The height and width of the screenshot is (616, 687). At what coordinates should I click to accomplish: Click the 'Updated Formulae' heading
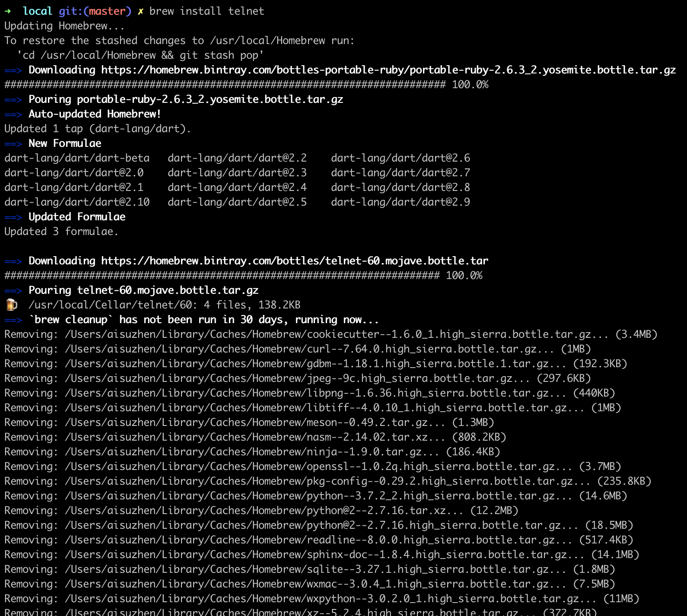point(77,217)
